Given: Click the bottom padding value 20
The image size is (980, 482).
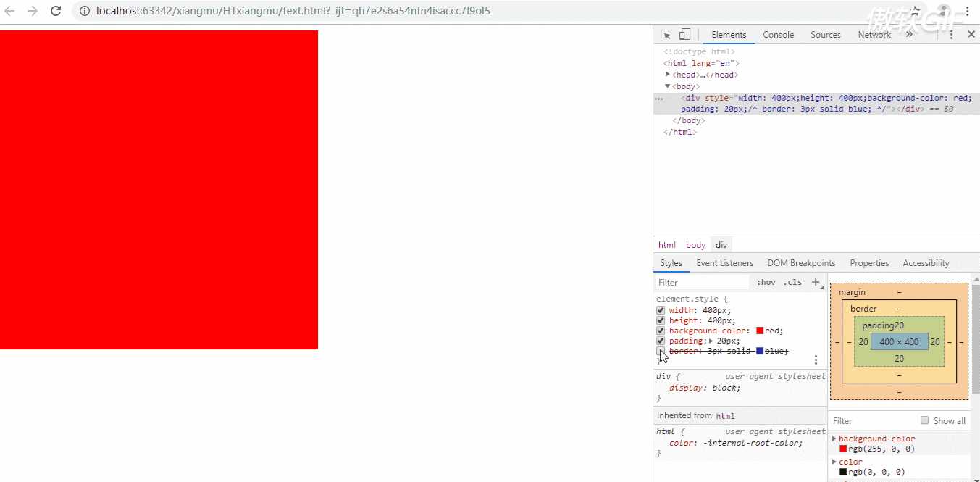Looking at the screenshot, I should pos(899,359).
